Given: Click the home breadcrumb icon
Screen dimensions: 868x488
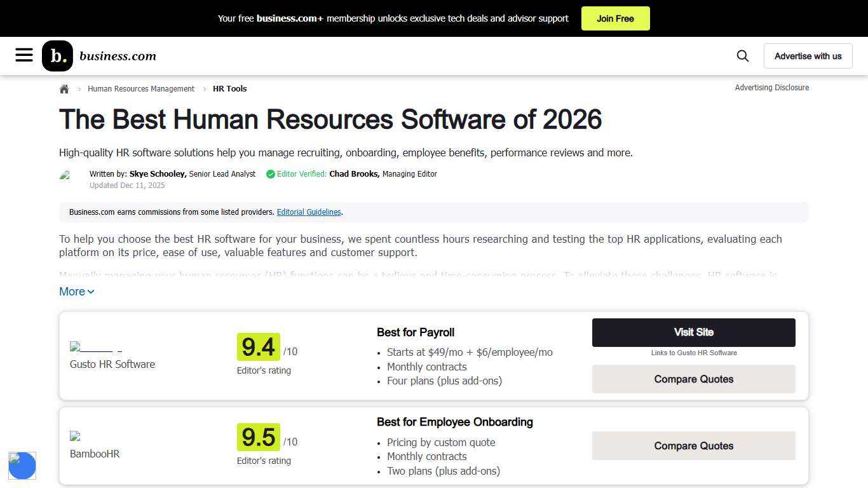Looking at the screenshot, I should [x=64, y=89].
